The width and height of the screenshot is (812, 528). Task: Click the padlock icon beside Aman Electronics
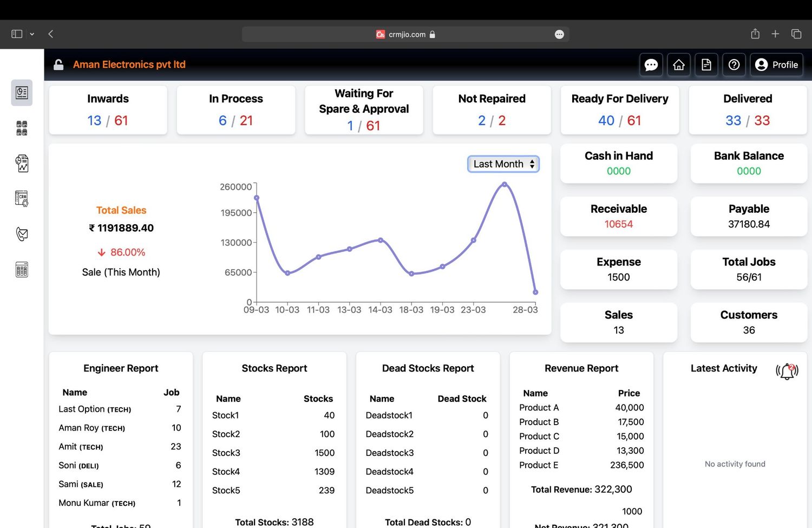[x=58, y=64]
